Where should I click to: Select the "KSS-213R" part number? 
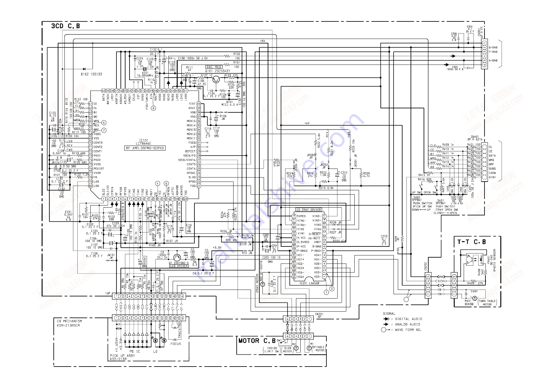click(x=118, y=359)
